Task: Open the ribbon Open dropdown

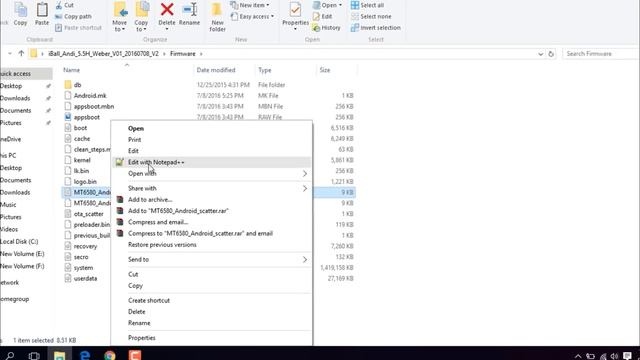Action: [327, 5]
